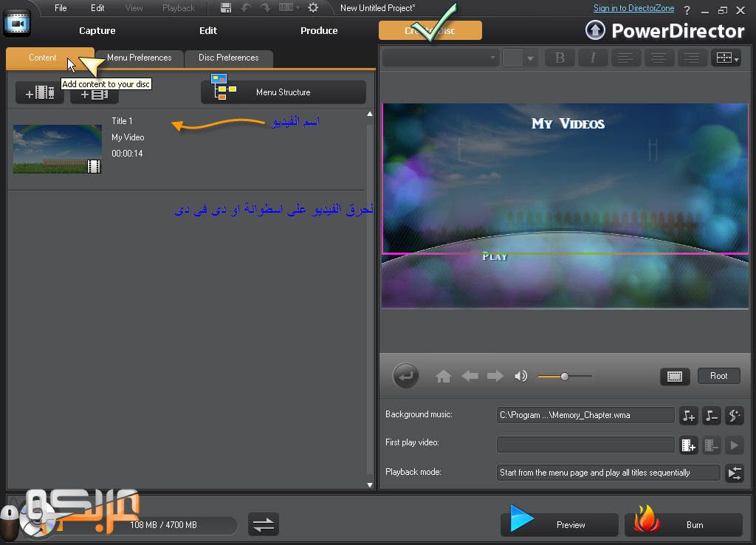Preview first play video icon
Image resolution: width=756 pixels, height=545 pixels.
[735, 445]
